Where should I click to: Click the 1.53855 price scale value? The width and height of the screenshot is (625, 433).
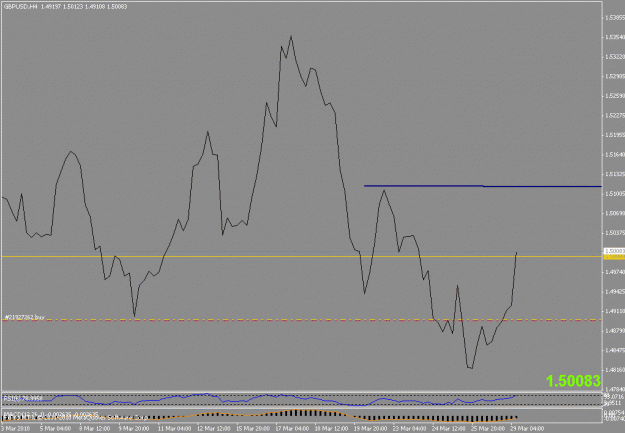click(615, 18)
